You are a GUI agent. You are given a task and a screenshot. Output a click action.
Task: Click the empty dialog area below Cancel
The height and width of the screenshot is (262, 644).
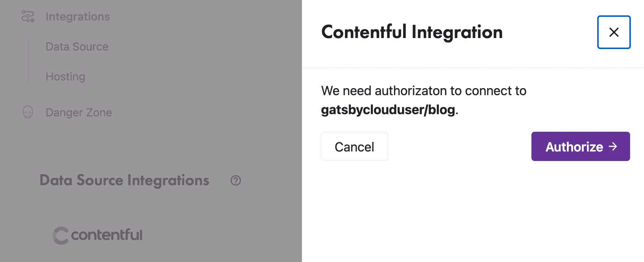coord(473,212)
